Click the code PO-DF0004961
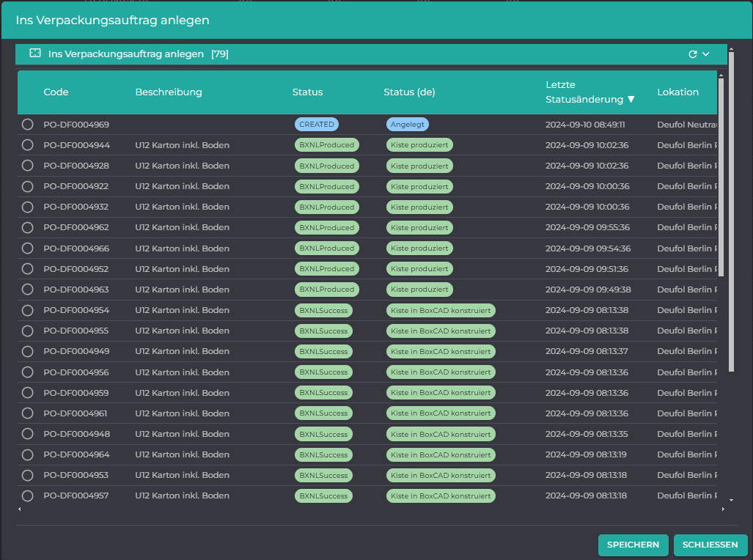 [x=76, y=413]
